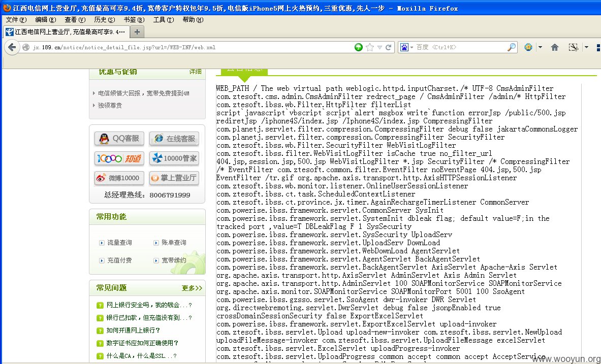The width and height of the screenshot is (601, 364).
Task: Click the 掌上营业厅 button
Action: [174, 178]
